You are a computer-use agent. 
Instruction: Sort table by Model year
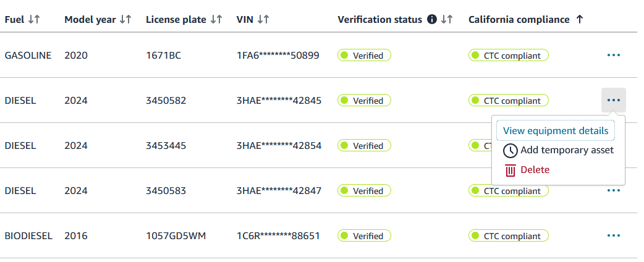point(125,20)
